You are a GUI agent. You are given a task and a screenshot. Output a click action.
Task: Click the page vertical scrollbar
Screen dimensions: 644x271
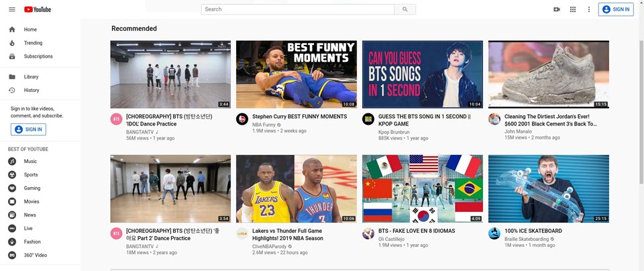pyautogui.click(x=641, y=111)
